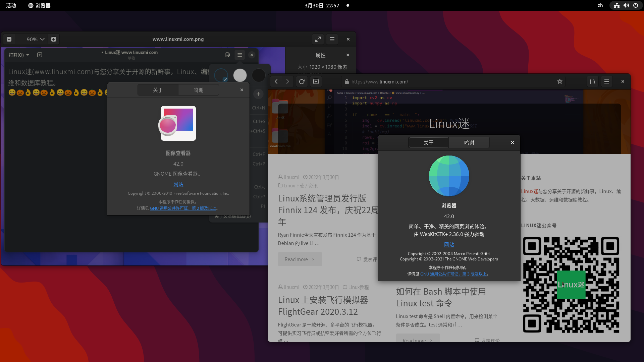Viewport: 644px width, 362px height.
Task: Click the plus zoom button in text editor menu
Action: pyautogui.click(x=258, y=94)
